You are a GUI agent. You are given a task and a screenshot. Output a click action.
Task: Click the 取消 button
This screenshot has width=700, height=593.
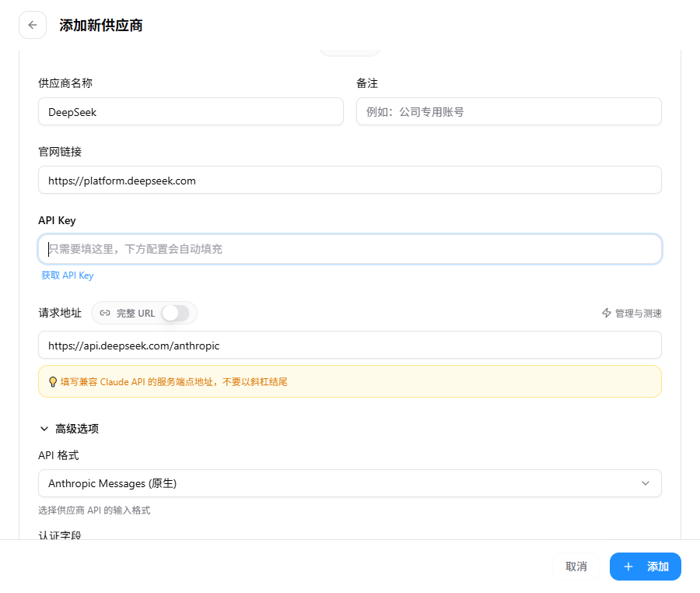[x=576, y=567]
